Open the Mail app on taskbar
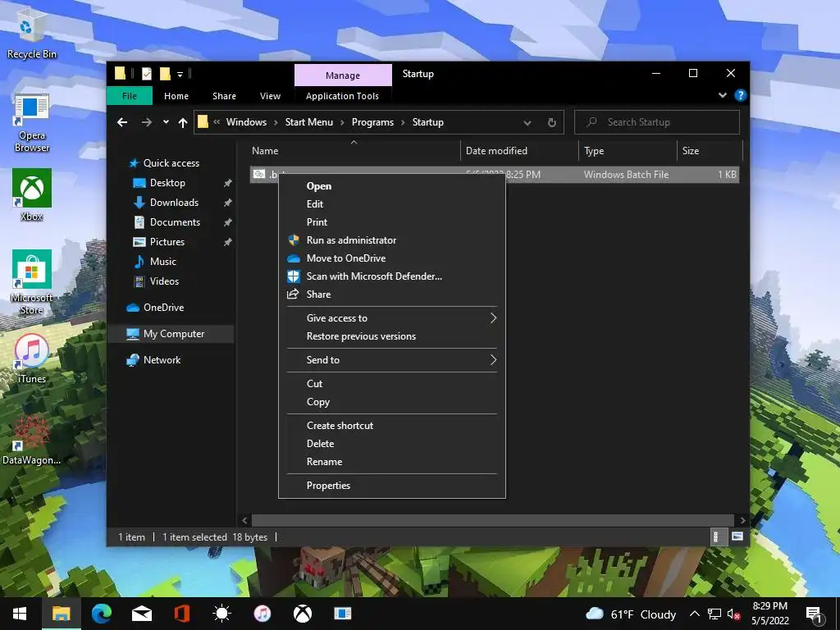The height and width of the screenshot is (630, 840). click(x=141, y=614)
